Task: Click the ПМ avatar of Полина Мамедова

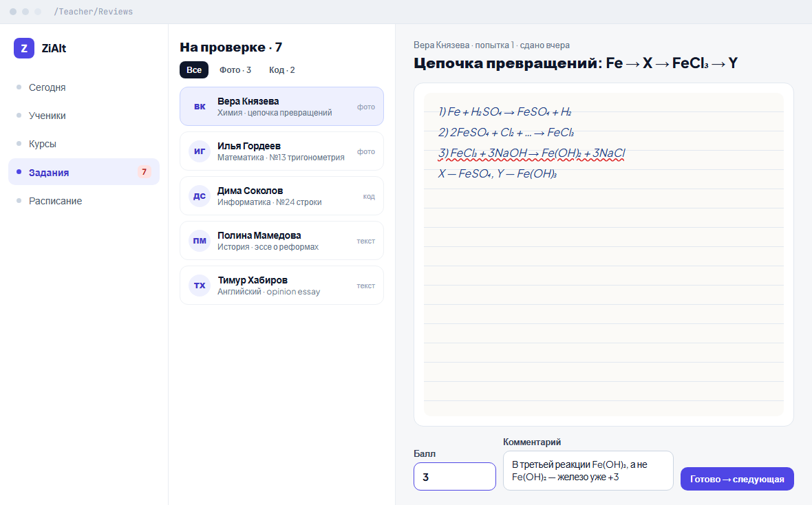Action: point(200,240)
